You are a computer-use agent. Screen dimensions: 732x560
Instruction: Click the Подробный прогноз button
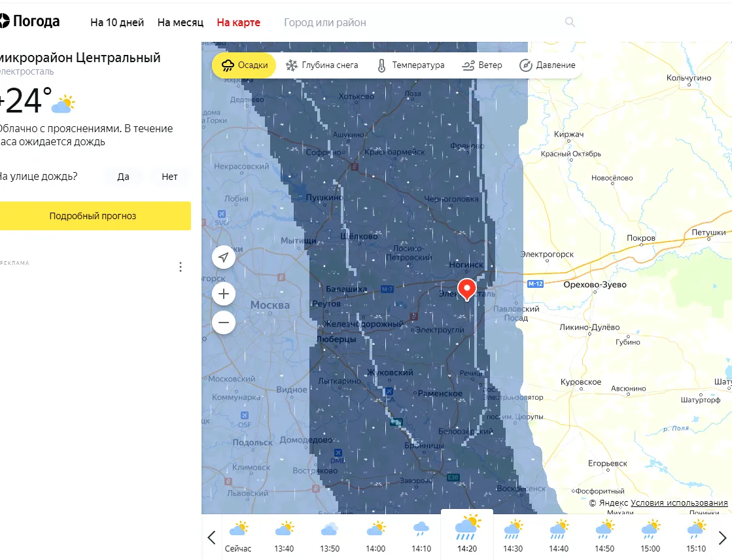(93, 216)
